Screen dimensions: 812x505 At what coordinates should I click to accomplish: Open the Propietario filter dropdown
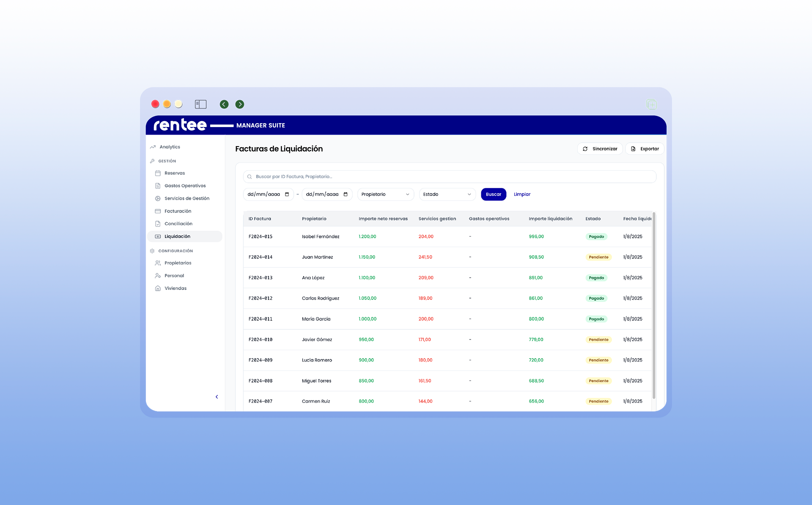click(x=385, y=194)
